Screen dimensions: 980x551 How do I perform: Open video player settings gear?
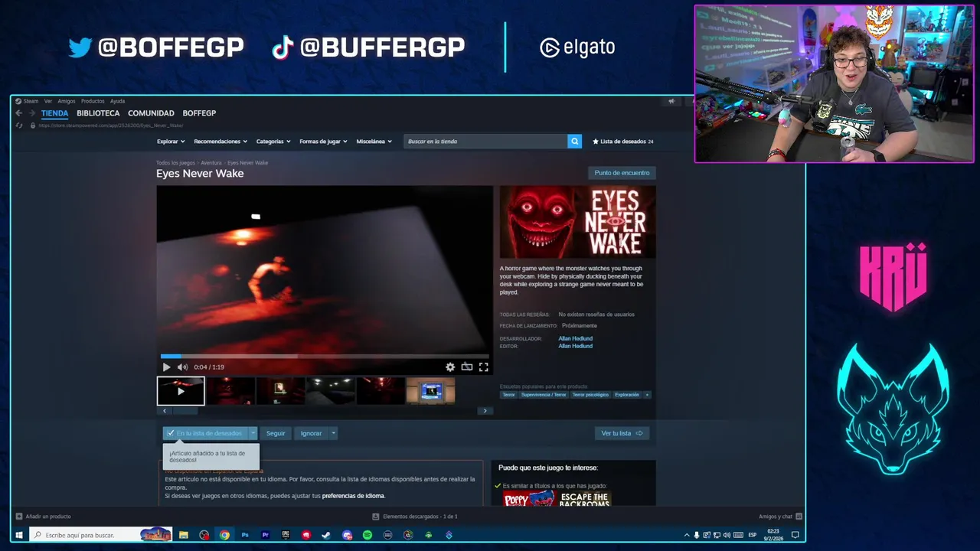click(450, 367)
